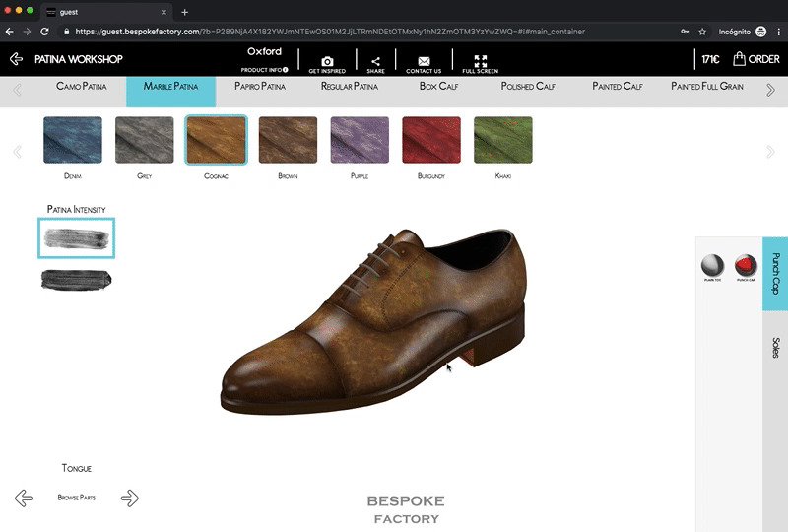Select the Box Calf material tab
This screenshot has width=788, height=532.
438,87
